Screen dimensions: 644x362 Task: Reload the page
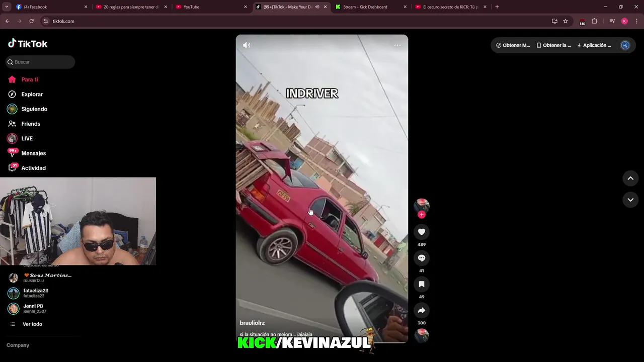(31, 21)
